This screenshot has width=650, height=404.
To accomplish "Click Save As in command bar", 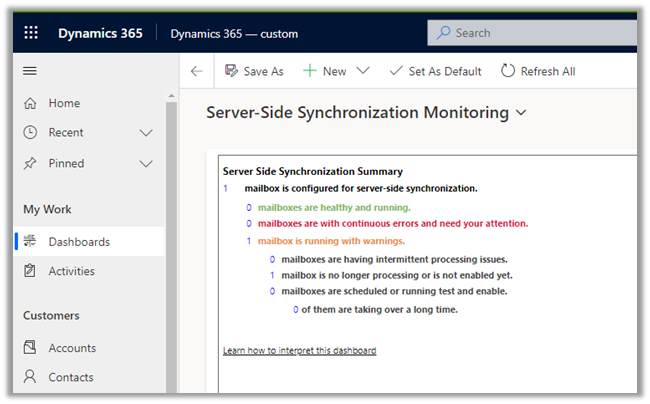I will coord(254,71).
